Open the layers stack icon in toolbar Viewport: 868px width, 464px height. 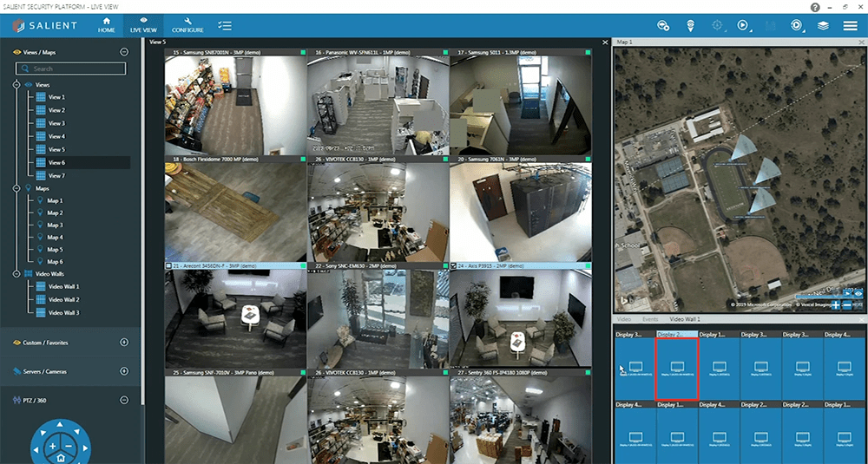pos(823,25)
